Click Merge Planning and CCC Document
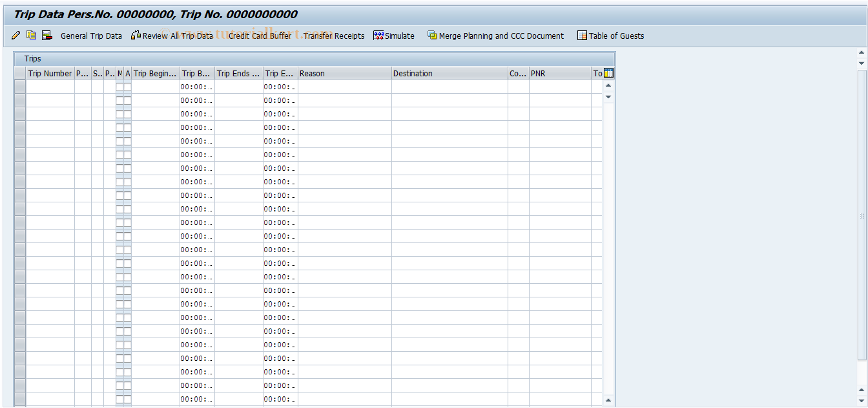The height and width of the screenshot is (408, 868). (495, 36)
